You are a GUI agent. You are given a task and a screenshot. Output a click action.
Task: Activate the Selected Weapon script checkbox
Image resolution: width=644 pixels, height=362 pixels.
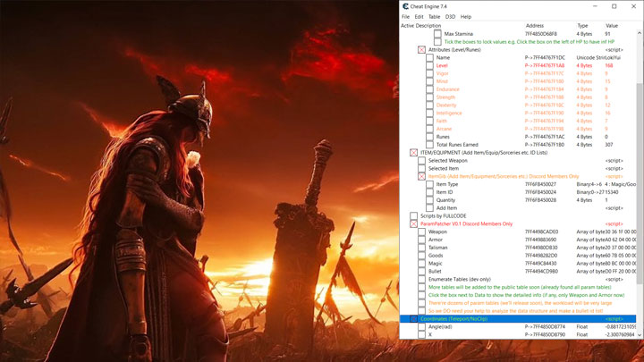point(422,161)
